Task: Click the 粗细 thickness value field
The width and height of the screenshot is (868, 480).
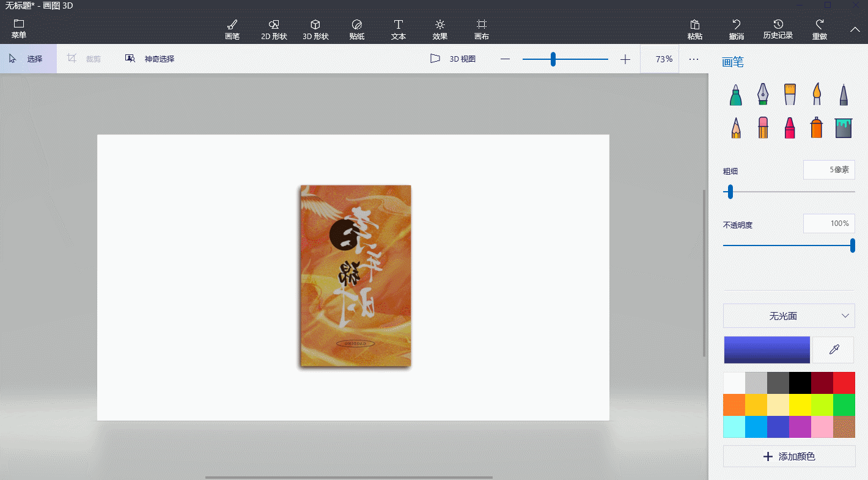Action: click(829, 170)
